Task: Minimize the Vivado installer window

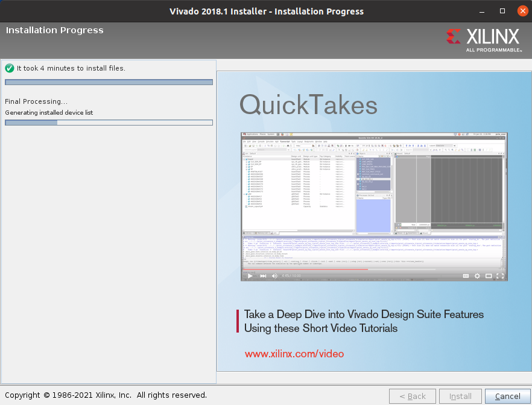Action: [x=482, y=11]
